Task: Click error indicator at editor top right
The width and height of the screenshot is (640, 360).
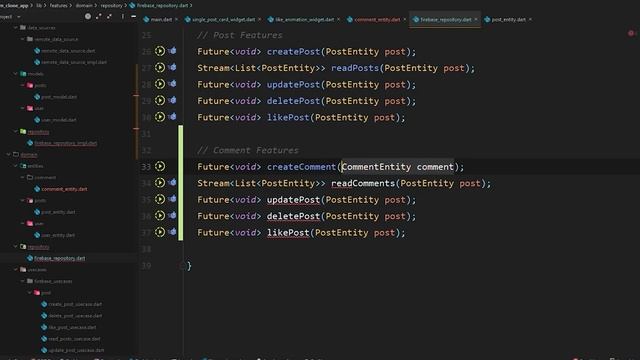Action: pos(631,33)
